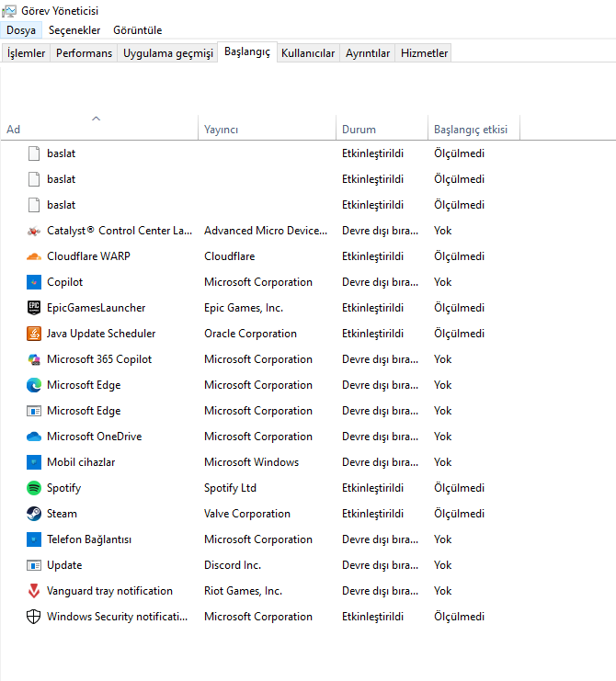Open the Ayrıntılar tab

pos(368,53)
